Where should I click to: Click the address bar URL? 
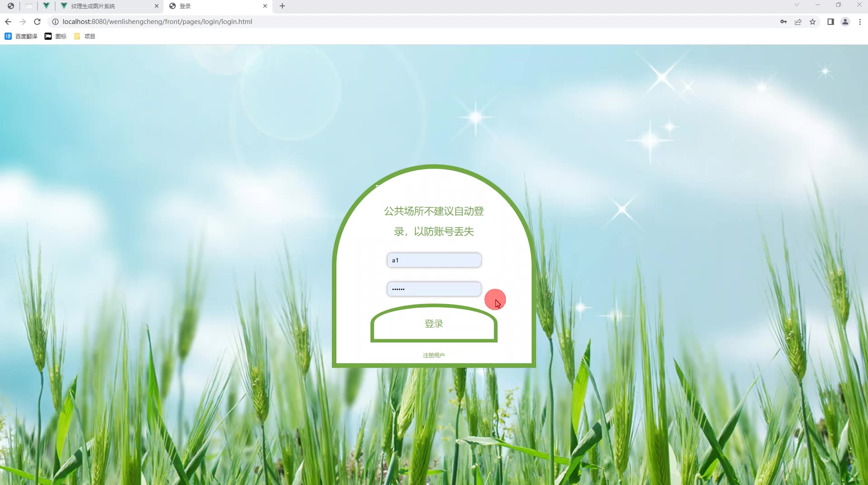(x=157, y=22)
